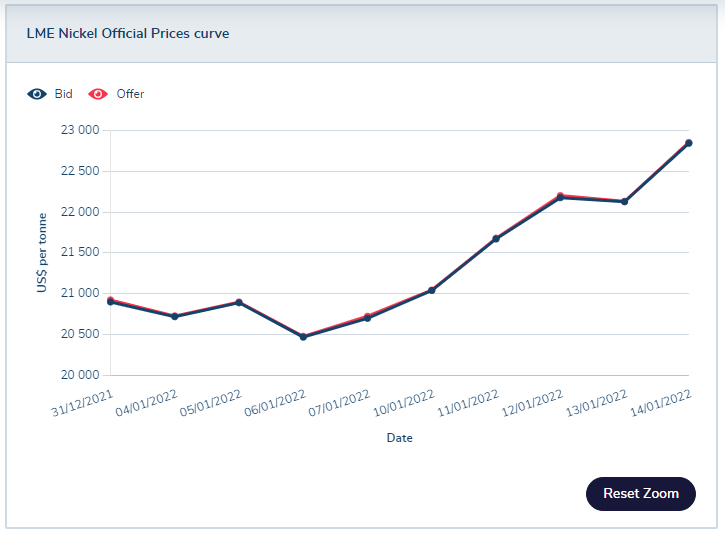Click the 23 000 y-axis label

80,130
